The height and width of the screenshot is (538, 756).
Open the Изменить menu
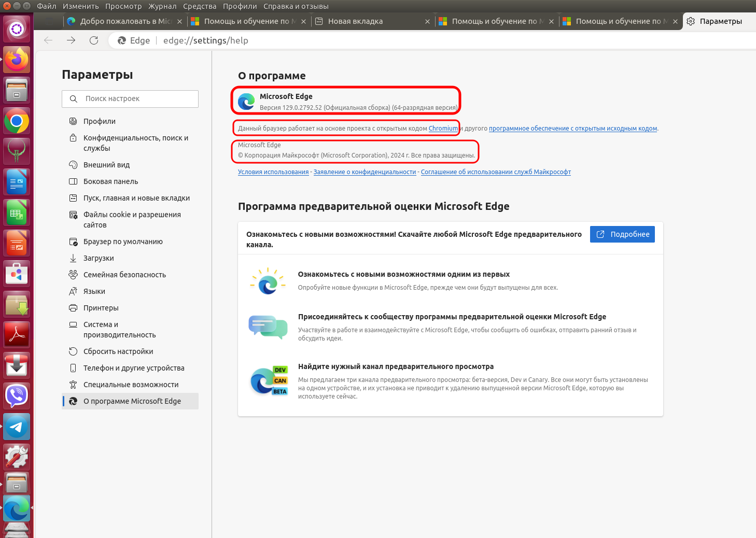tap(81, 6)
